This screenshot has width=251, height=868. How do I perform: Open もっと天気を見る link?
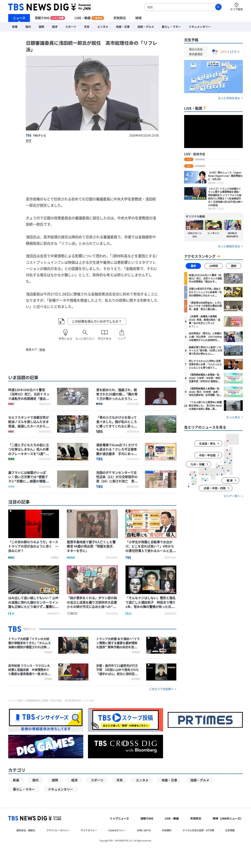230,98
